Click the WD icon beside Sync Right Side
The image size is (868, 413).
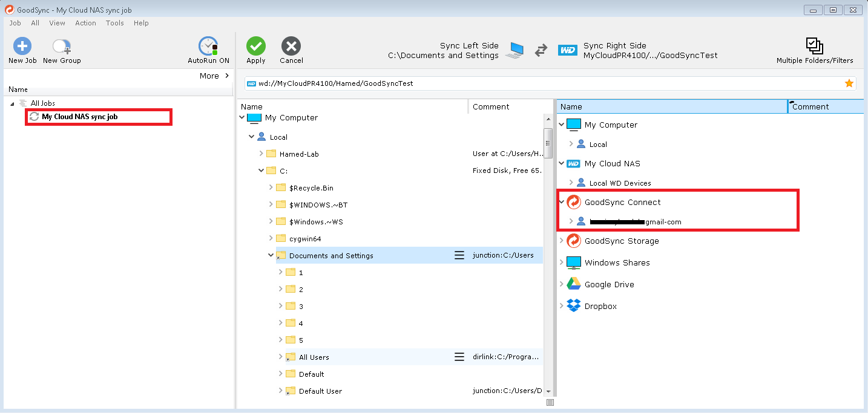[568, 50]
